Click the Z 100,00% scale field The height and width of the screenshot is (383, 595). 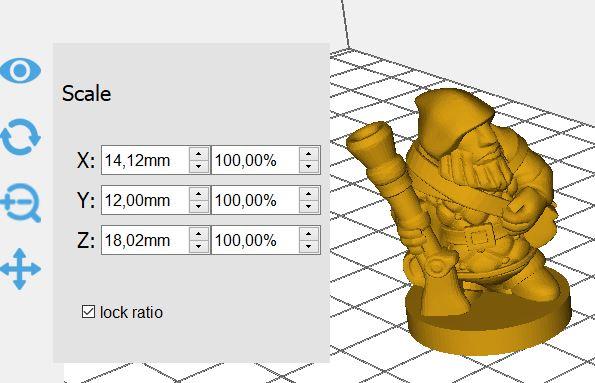[255, 240]
